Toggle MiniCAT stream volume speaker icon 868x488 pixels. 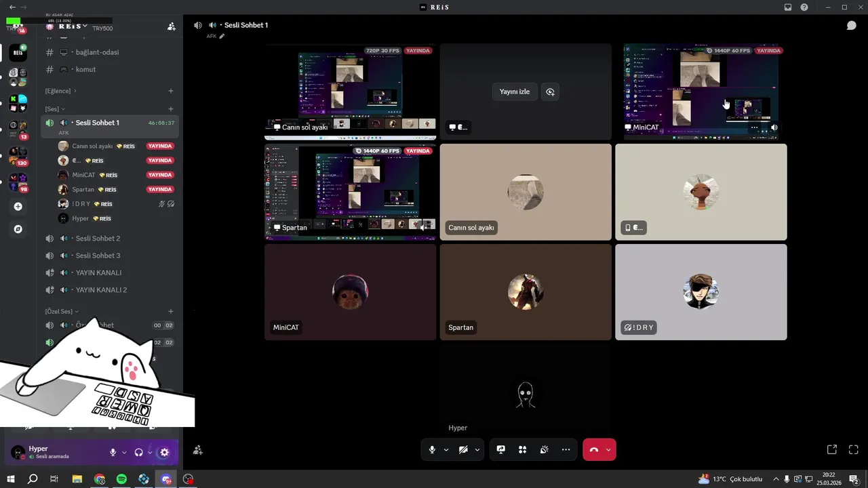tap(774, 127)
